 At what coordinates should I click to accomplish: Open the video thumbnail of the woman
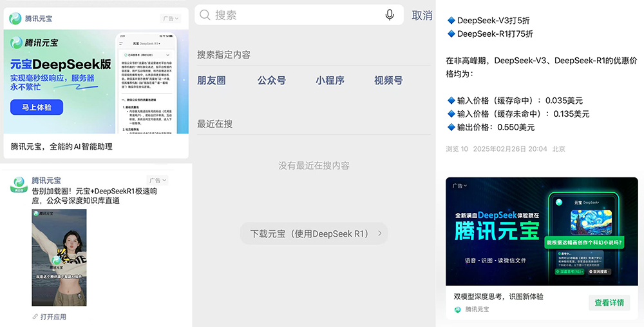point(59,257)
